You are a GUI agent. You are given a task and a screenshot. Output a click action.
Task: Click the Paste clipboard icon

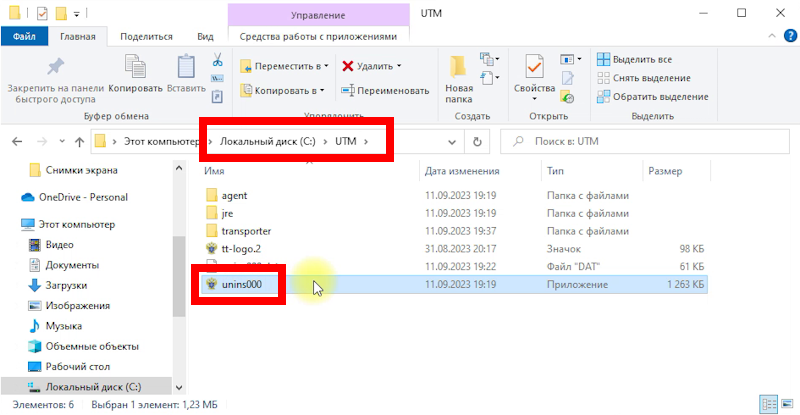(x=186, y=67)
